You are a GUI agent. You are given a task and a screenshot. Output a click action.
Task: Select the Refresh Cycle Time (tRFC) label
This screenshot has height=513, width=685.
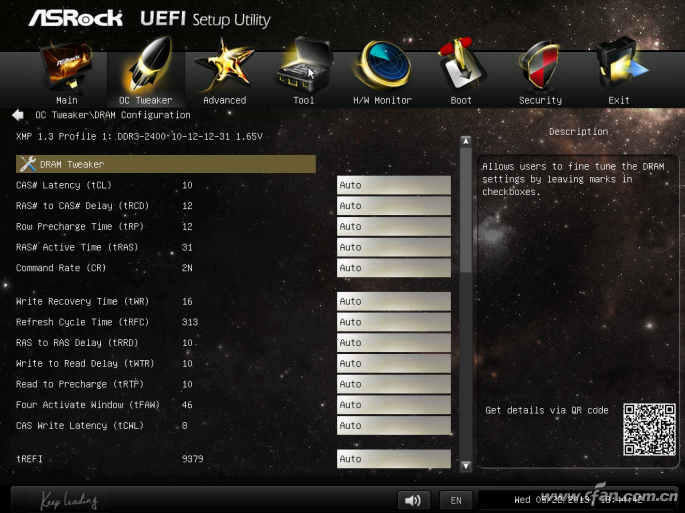click(x=82, y=322)
